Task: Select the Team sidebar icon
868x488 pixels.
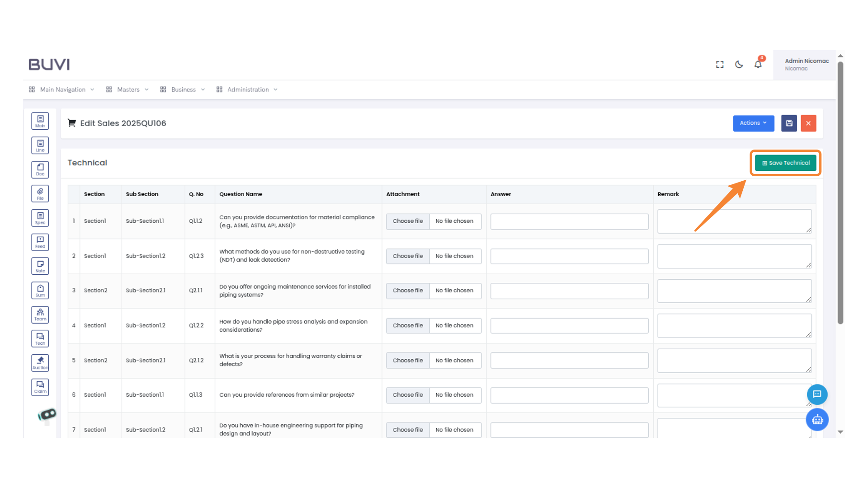Action: point(40,314)
